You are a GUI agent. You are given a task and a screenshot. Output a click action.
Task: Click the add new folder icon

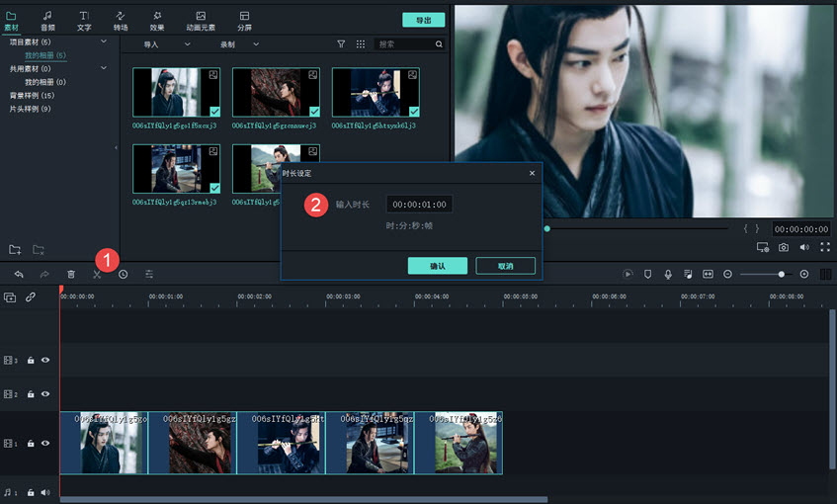(15, 249)
